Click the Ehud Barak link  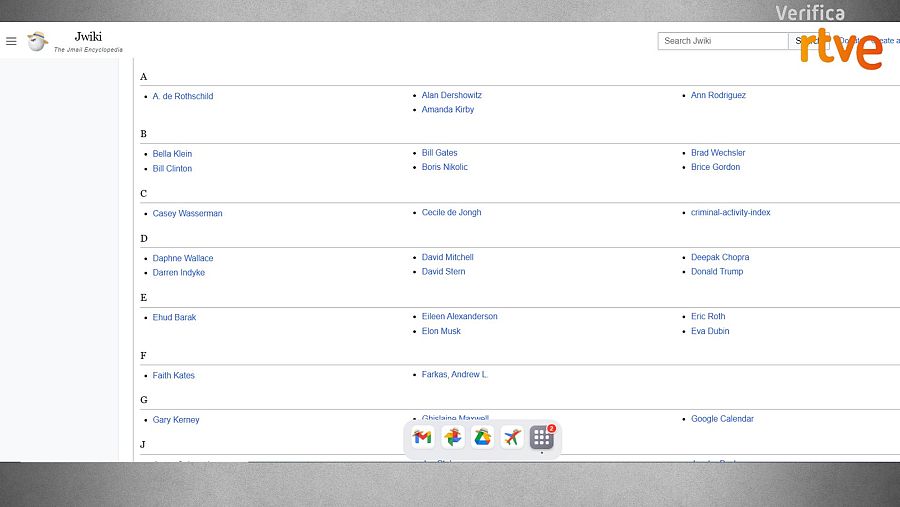pos(174,317)
